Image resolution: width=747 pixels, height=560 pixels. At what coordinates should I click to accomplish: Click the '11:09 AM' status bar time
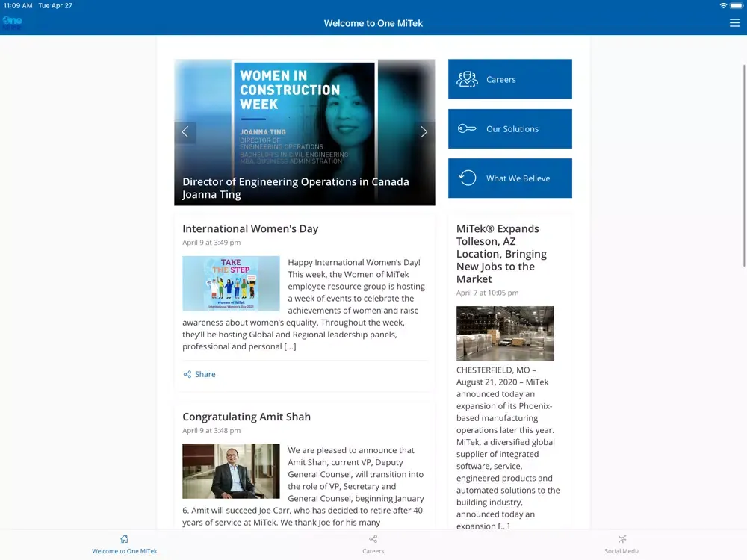tap(18, 6)
